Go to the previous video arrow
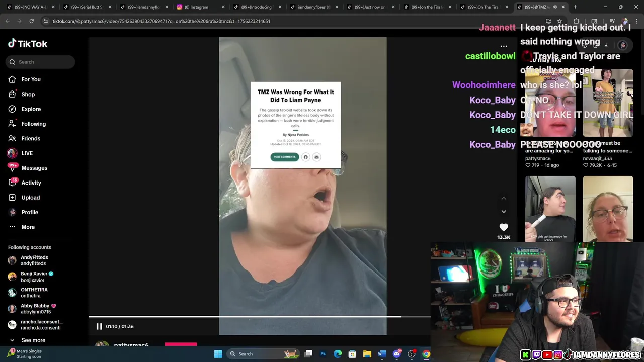The image size is (644, 362). point(504,198)
